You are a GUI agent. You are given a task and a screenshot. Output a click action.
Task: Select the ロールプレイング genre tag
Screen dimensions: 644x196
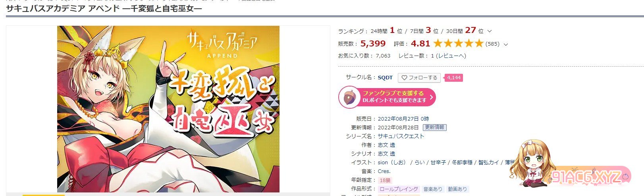click(398, 189)
